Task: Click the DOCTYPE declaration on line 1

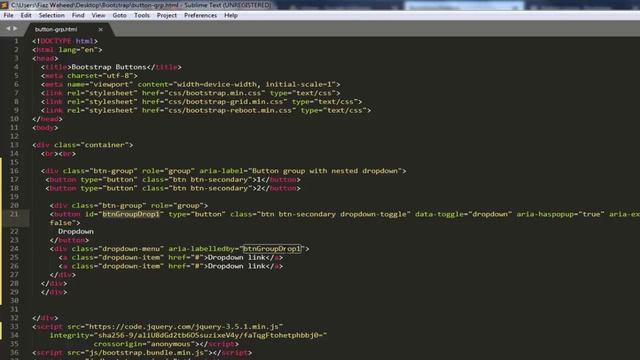Action: 65,41
